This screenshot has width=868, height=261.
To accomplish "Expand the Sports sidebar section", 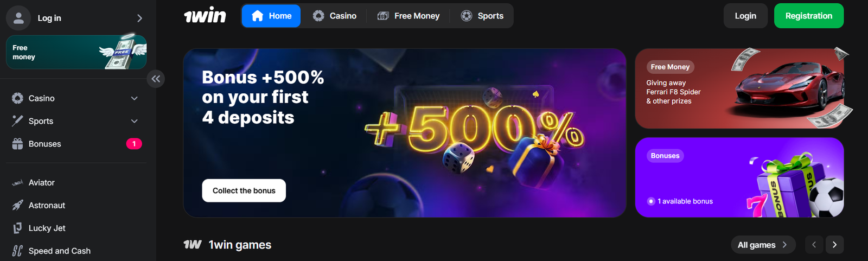I will pos(135,121).
